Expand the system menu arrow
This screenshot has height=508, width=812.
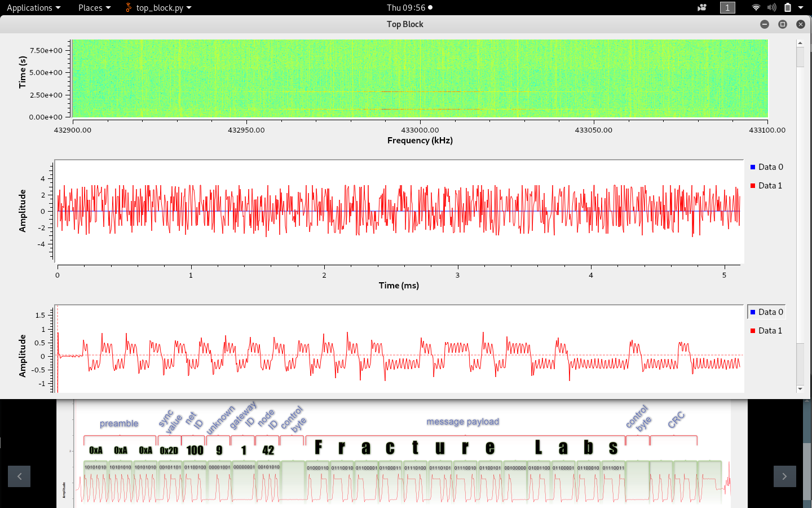point(801,8)
